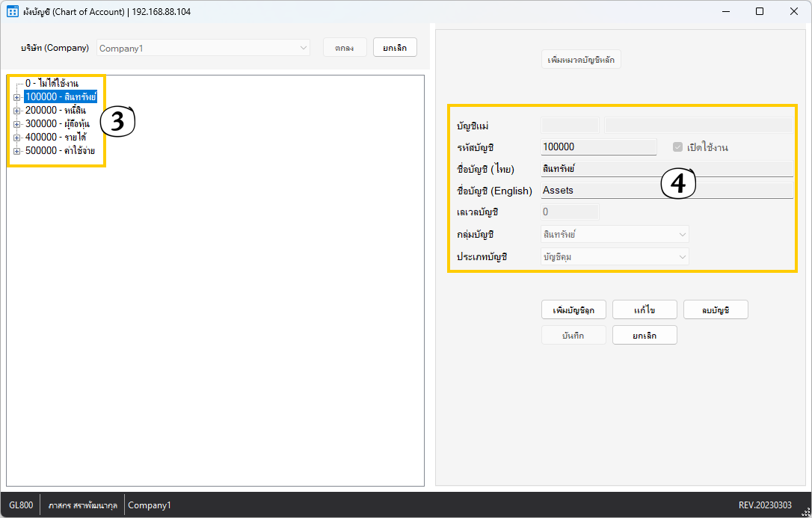Viewport: 812px width, 518px height.
Task: Expand the 400000 รายได้ tree node
Action: (16, 138)
